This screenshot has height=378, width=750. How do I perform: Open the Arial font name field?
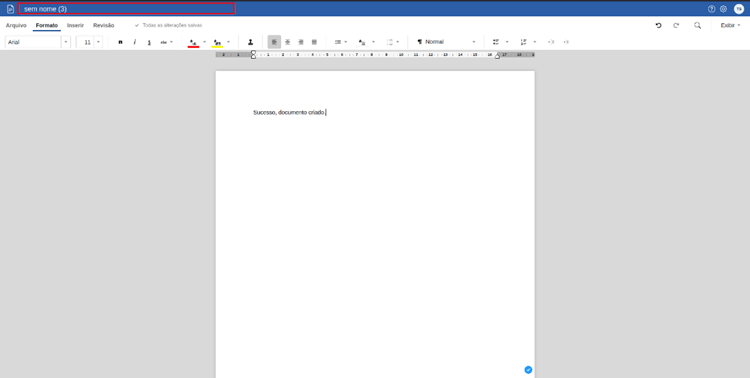pyautogui.click(x=33, y=42)
